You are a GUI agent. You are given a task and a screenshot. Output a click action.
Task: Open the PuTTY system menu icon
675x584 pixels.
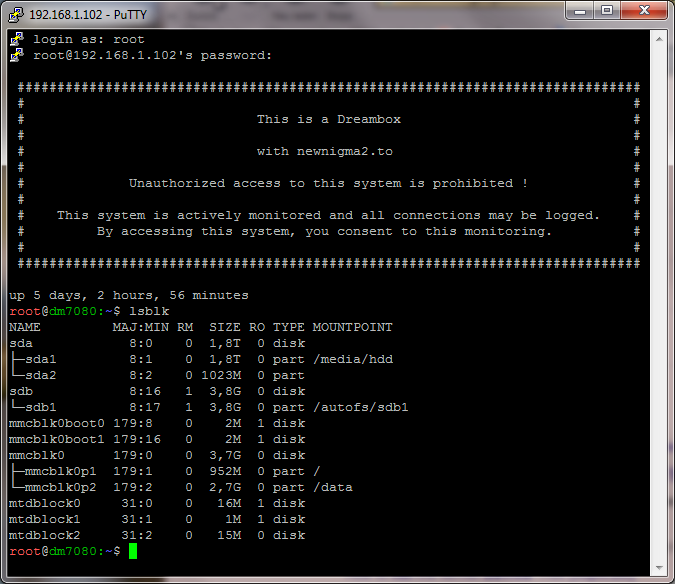click(16, 13)
